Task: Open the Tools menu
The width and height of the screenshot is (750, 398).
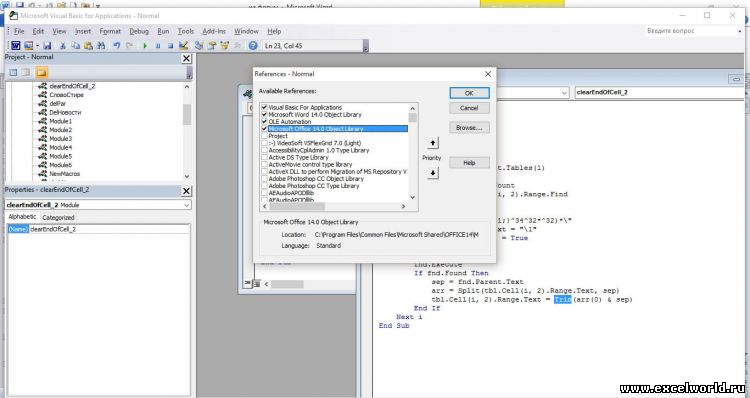Action: click(x=186, y=31)
